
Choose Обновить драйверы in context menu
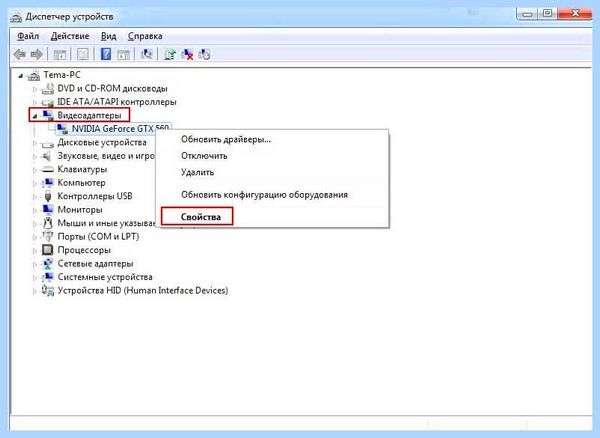point(226,139)
